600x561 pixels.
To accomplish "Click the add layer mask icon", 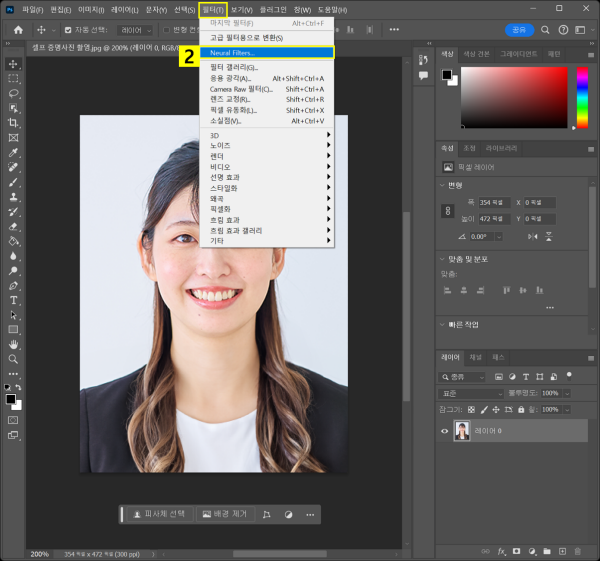I will [x=517, y=550].
